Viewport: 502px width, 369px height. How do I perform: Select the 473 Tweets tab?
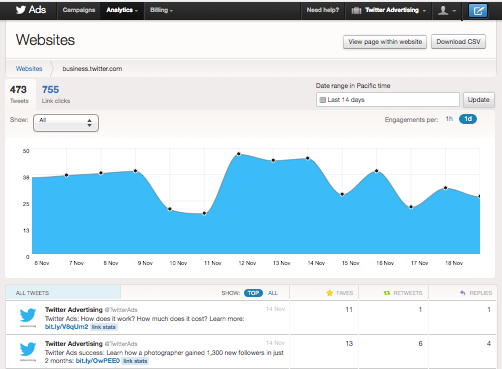click(x=19, y=94)
